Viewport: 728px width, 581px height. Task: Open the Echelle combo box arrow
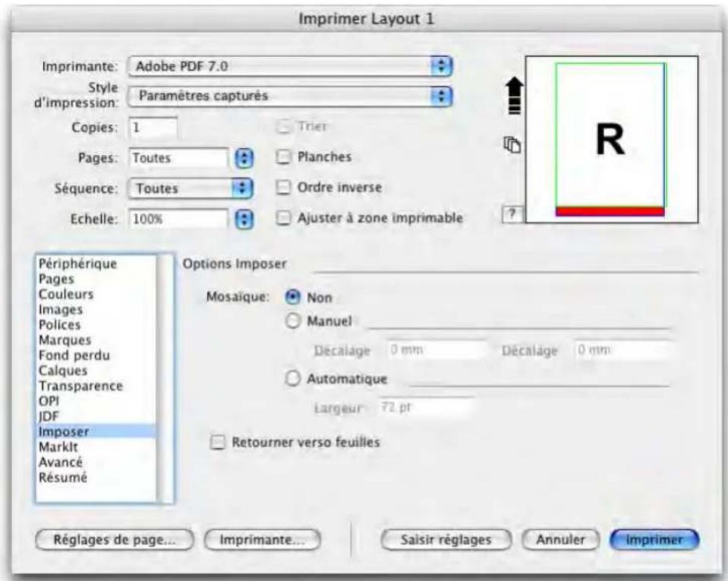(x=244, y=219)
